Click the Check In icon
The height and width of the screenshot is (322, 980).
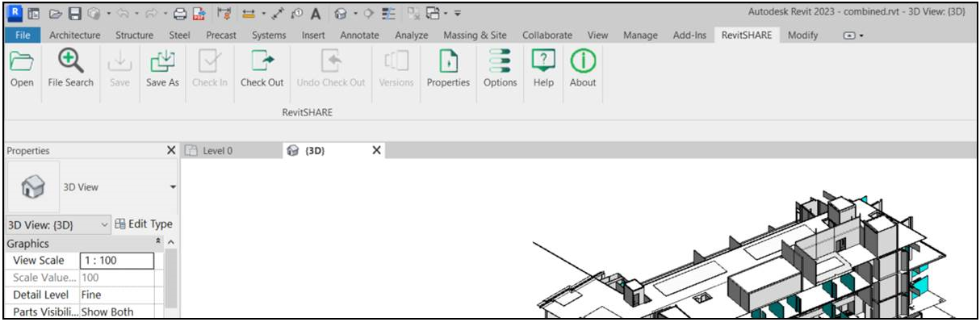tap(209, 61)
